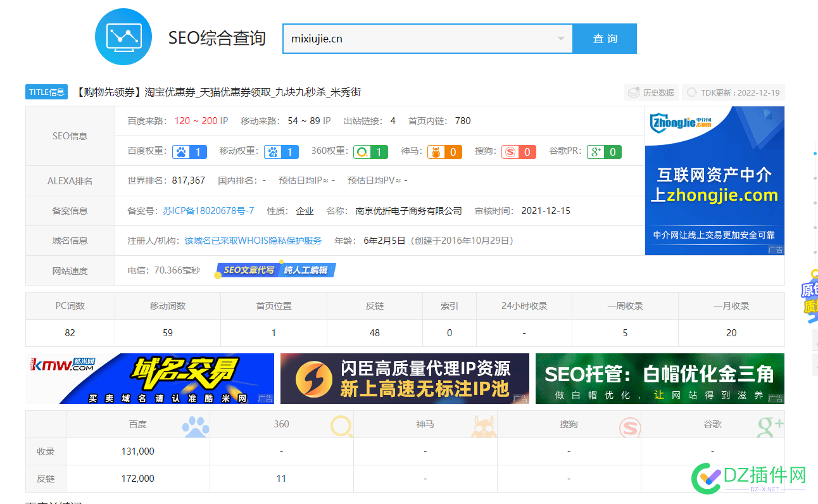Click the Shenma icon in table header
Image resolution: width=818 pixels, height=504 pixels.
click(484, 426)
